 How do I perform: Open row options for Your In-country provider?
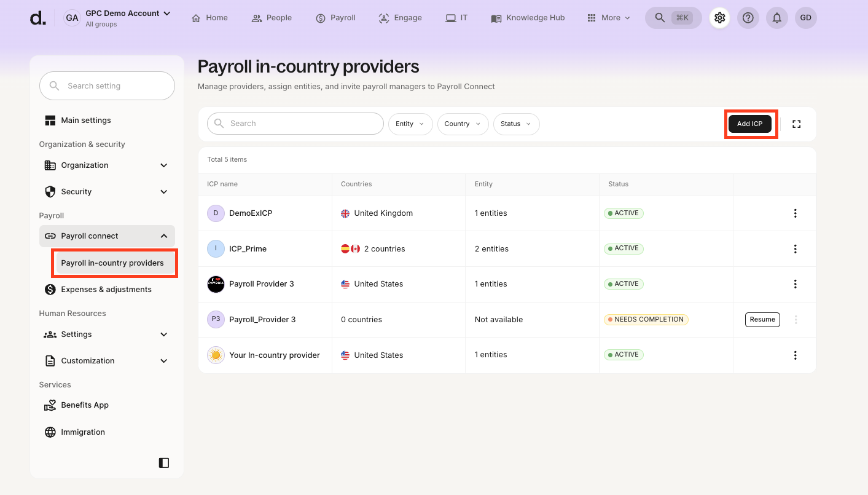(x=795, y=355)
